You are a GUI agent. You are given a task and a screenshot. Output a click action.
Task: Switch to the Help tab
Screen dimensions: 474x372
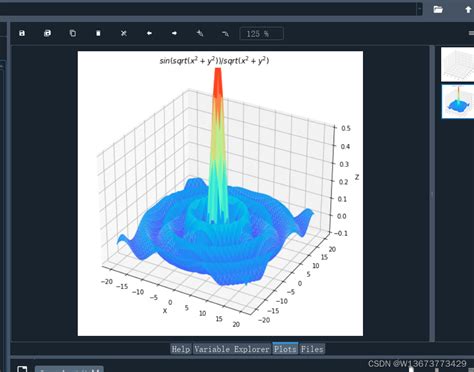click(181, 349)
